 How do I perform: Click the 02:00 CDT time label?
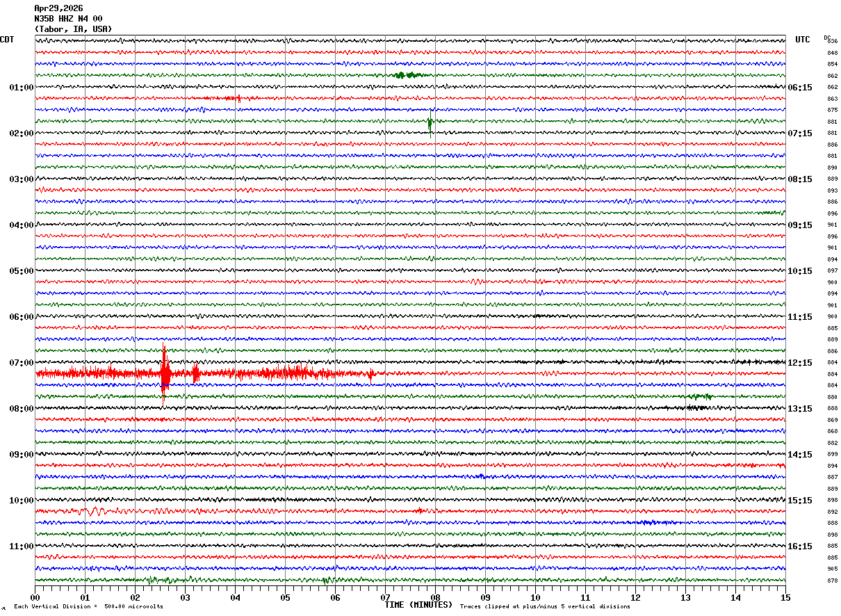point(22,133)
